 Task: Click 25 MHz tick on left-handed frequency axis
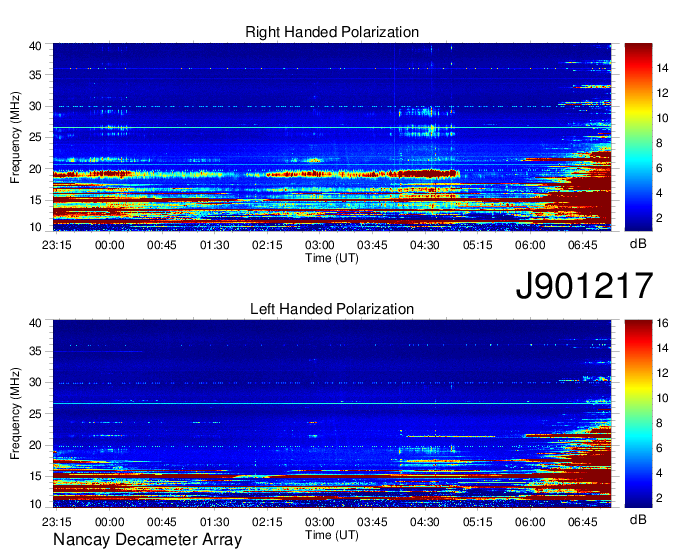[35, 414]
